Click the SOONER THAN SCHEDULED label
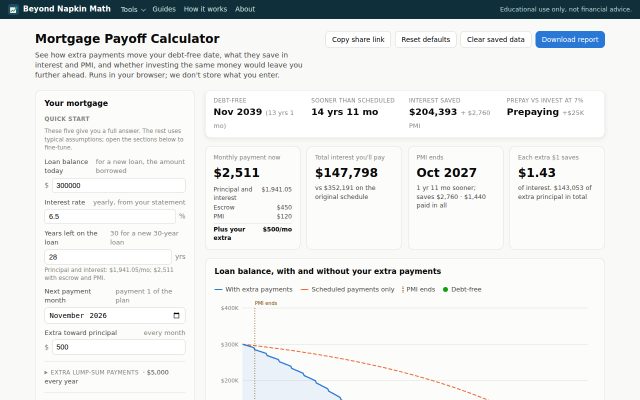 click(x=353, y=100)
